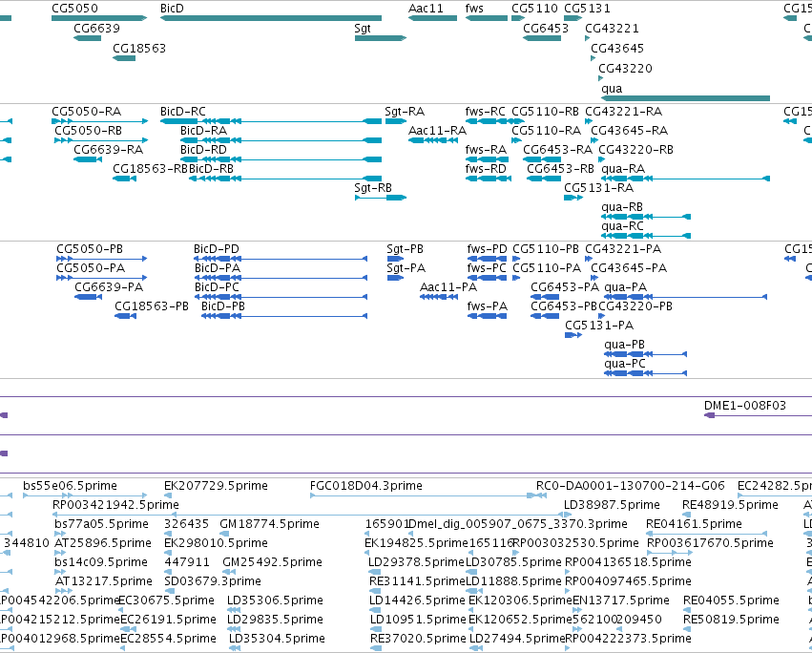812x653 pixels.
Task: Click protein CG5110-PB label
Action: 546,249
